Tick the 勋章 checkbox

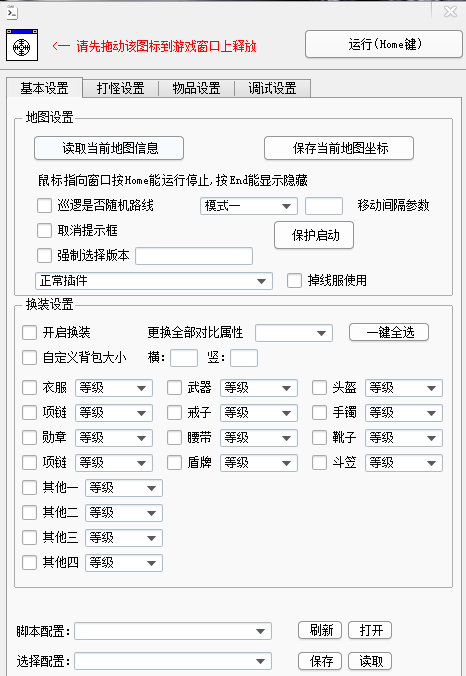coord(29,438)
